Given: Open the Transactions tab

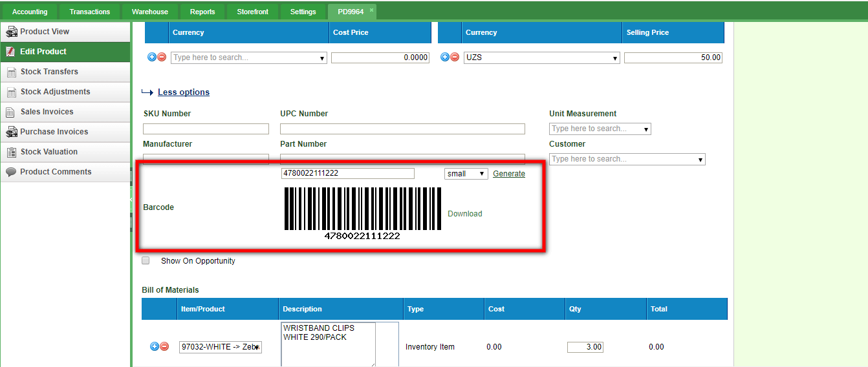Looking at the screenshot, I should pos(90,12).
